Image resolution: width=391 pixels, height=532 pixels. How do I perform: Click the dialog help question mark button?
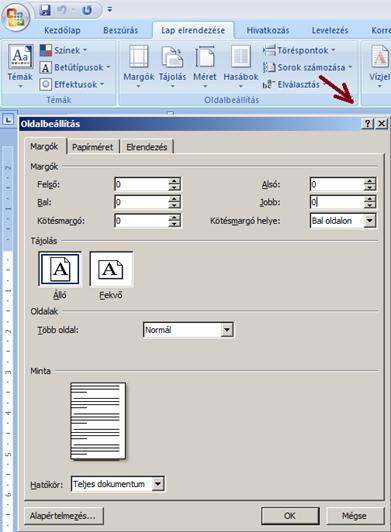[x=368, y=124]
